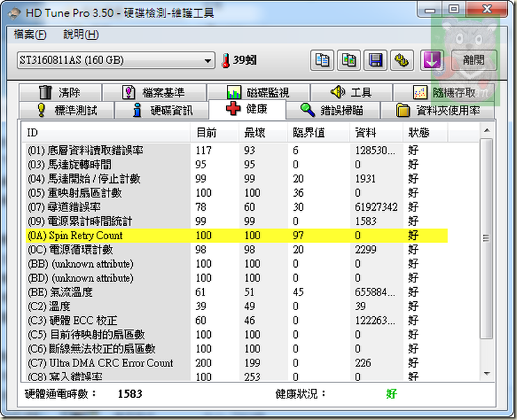Switch to the 標準測試 tab
The image size is (517, 420).
67,110
